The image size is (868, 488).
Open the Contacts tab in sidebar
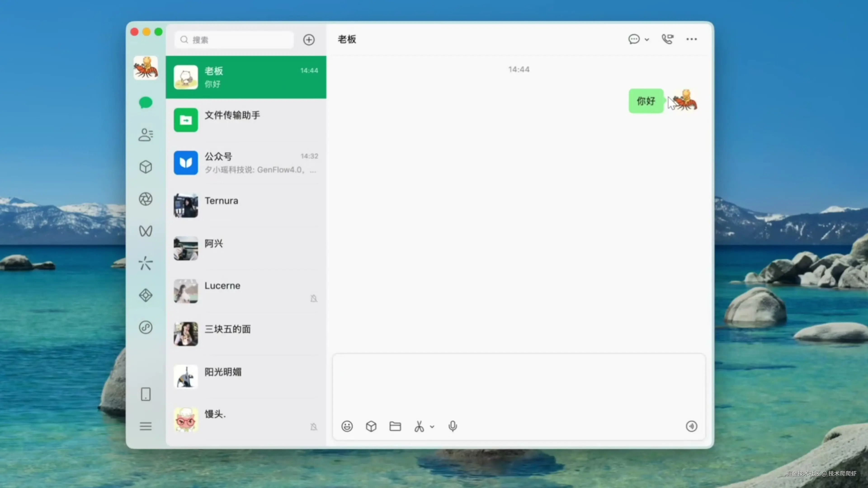pos(146,135)
